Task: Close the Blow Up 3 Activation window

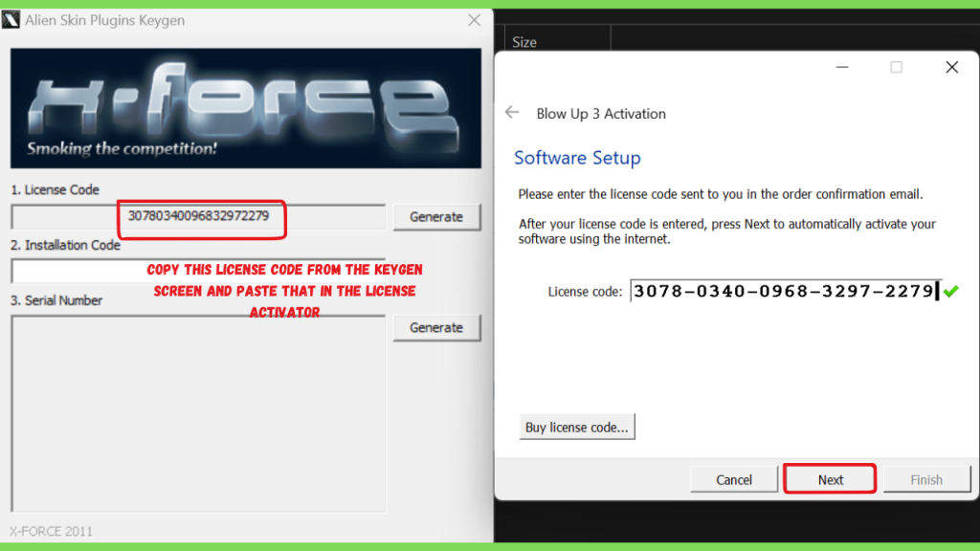Action: point(952,67)
